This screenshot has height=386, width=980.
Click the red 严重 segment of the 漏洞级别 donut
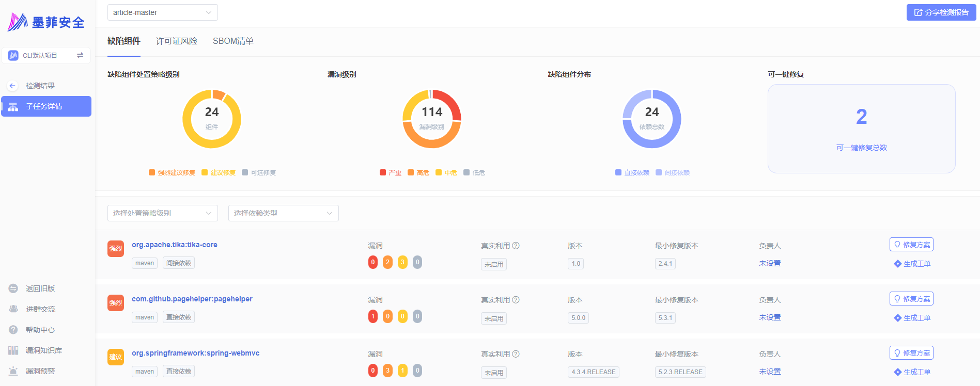tap(449, 102)
